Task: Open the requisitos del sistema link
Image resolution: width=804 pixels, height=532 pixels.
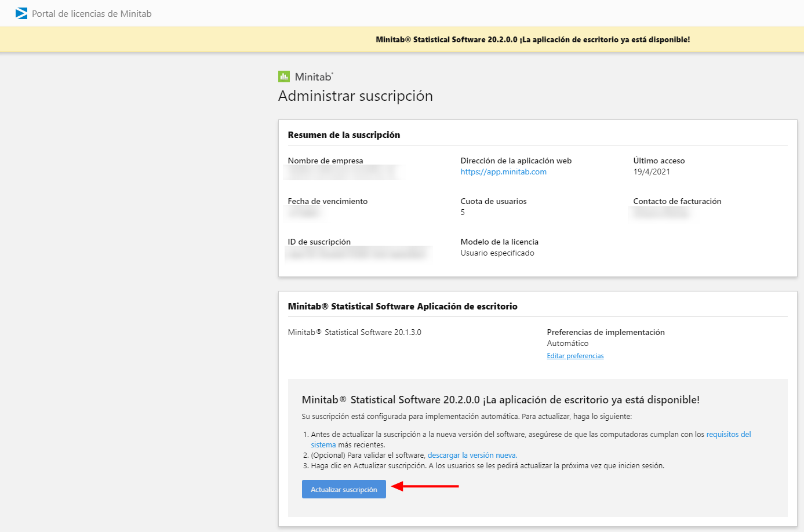Action: pos(728,435)
